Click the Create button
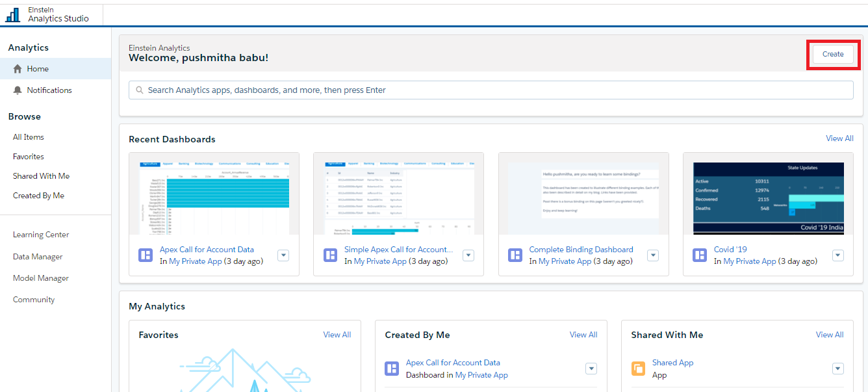The height and width of the screenshot is (392, 868). 833,55
